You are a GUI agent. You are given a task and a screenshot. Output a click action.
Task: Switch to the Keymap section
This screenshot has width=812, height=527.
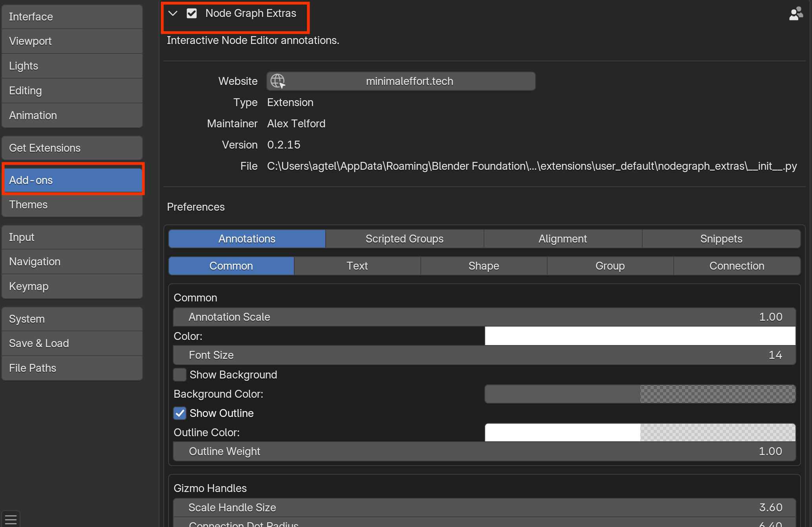pos(72,286)
